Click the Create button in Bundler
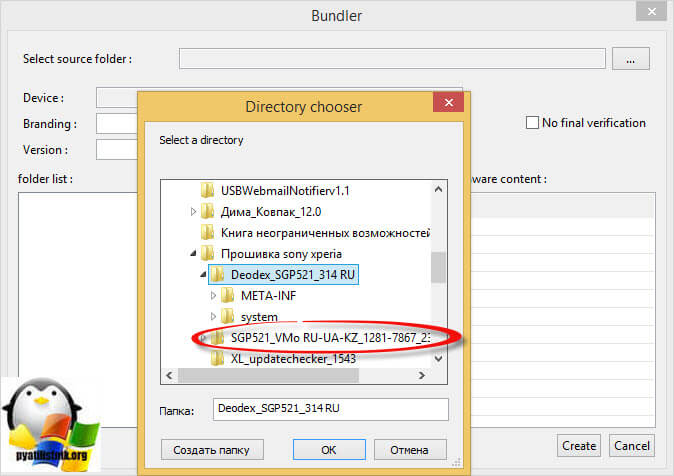 click(x=579, y=445)
